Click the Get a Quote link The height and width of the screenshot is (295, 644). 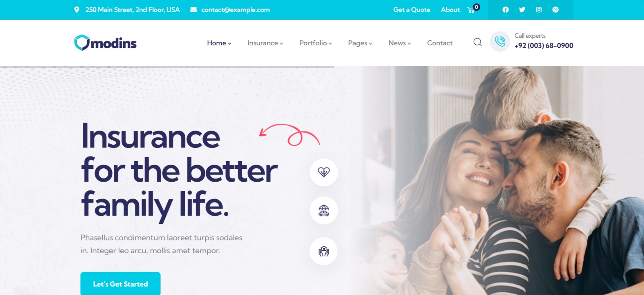point(412,10)
